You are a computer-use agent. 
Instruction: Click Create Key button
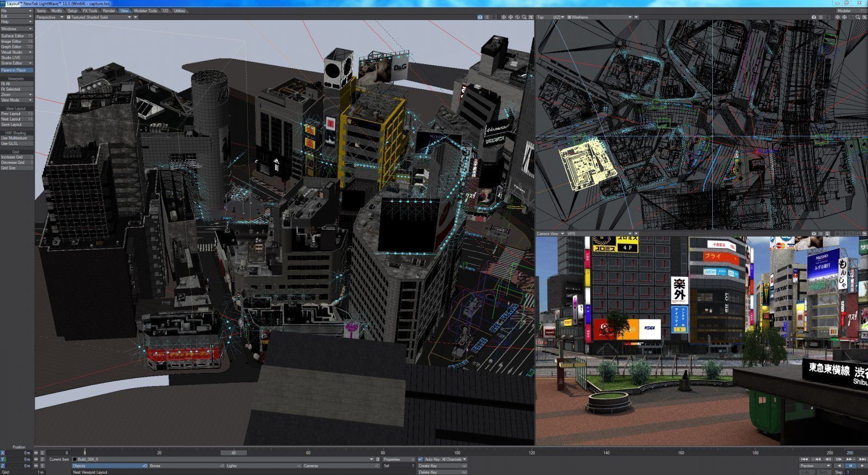click(x=442, y=466)
